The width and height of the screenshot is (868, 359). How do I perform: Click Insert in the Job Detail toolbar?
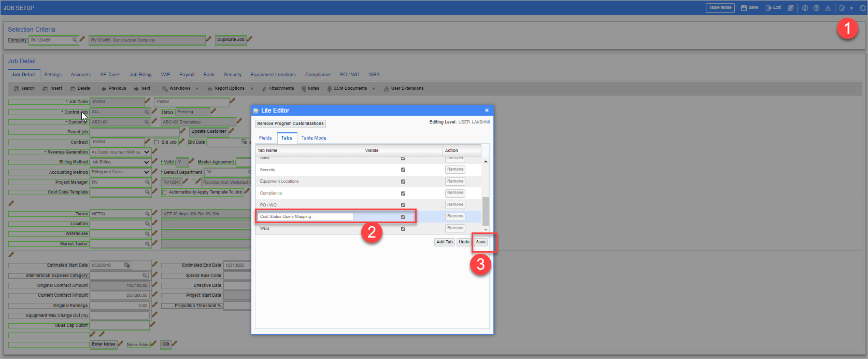(x=52, y=88)
